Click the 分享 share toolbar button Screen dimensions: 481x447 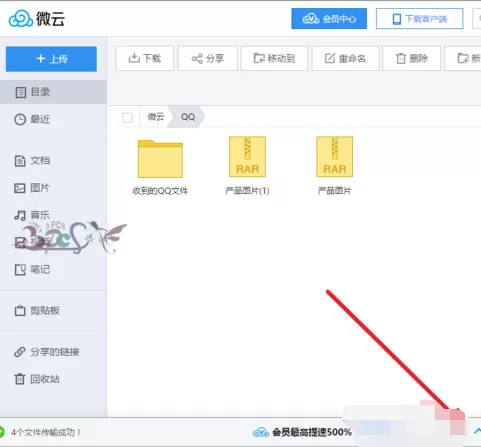208,59
